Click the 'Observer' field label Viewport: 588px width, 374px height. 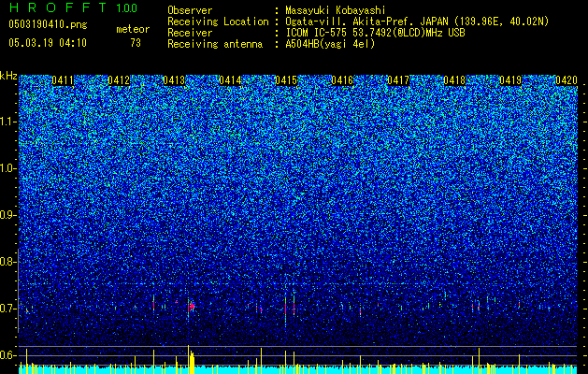pyautogui.click(x=190, y=10)
